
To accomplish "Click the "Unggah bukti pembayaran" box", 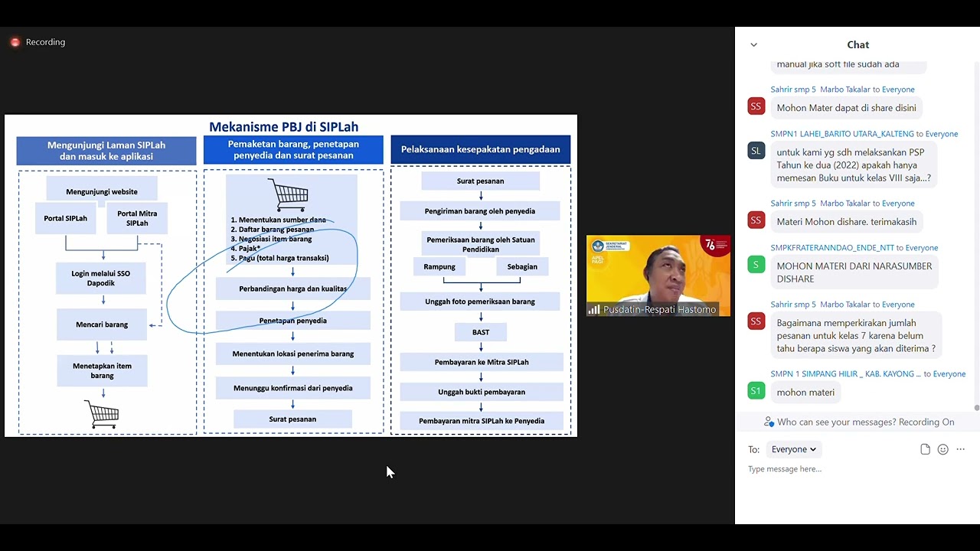I will pyautogui.click(x=482, y=392).
